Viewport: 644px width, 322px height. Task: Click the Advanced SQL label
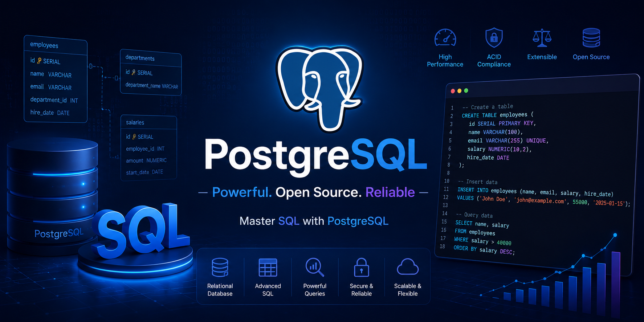(268, 290)
